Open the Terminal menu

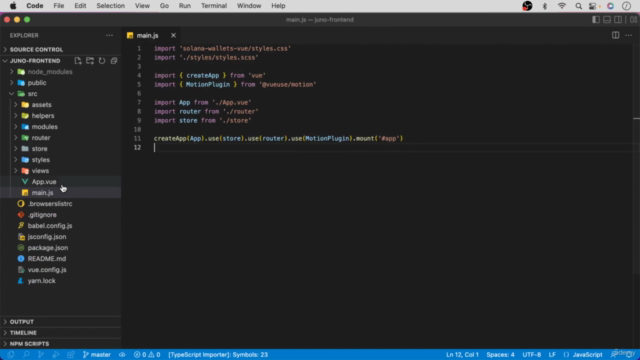click(213, 6)
